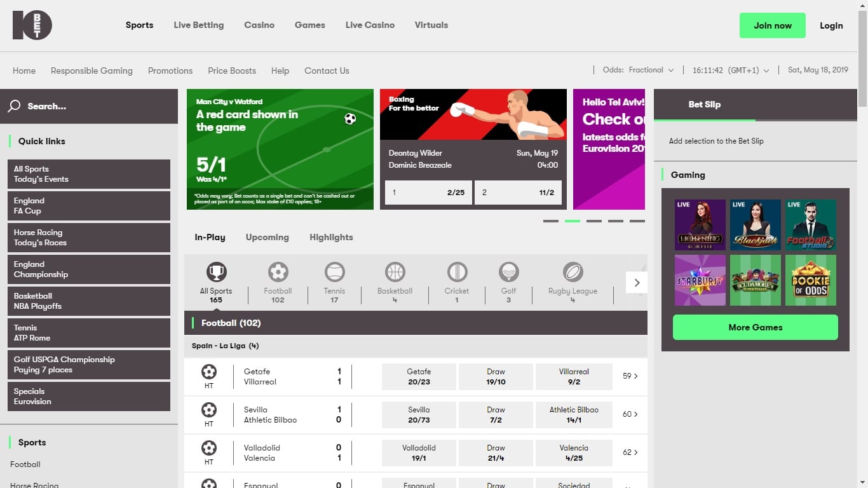Open the Horse Racing Today's Races quick link

pyautogui.click(x=89, y=238)
